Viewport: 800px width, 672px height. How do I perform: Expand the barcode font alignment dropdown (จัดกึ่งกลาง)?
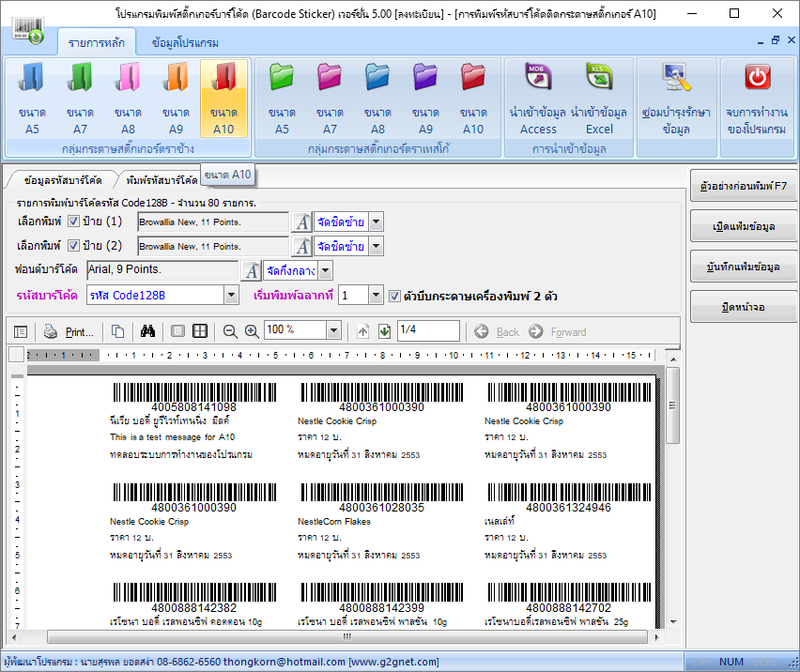(326, 270)
